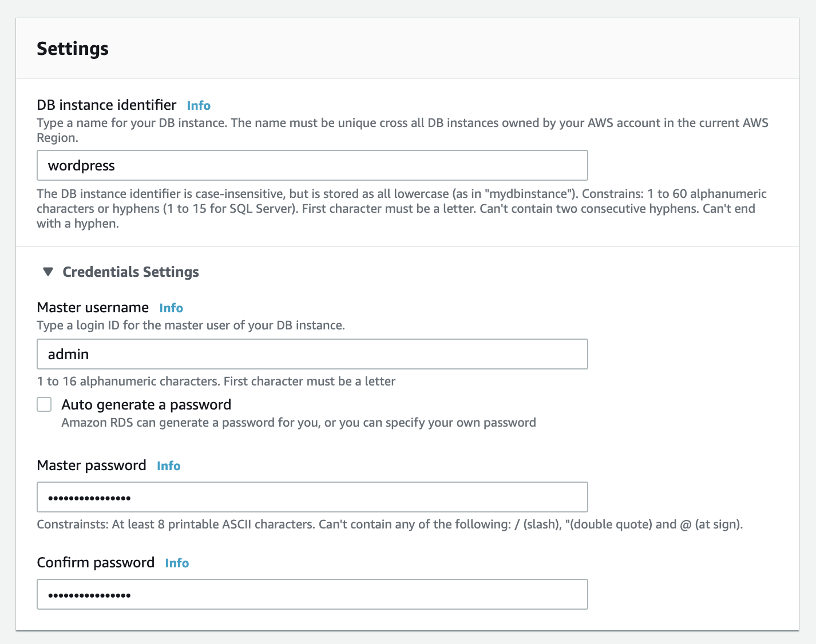816x644 pixels.
Task: Focus the Master password input box
Action: 312,498
